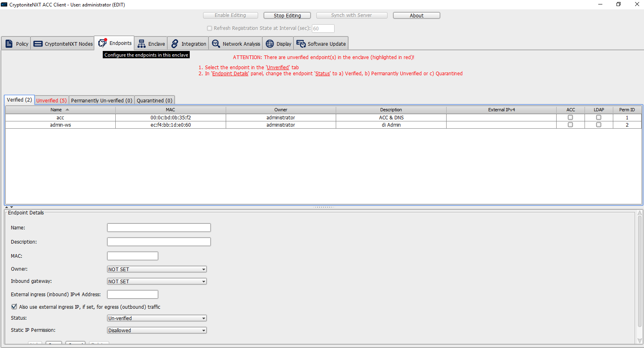644x348 pixels.
Task: Click the underlined 'Status' word in instructions
Action: point(323,74)
